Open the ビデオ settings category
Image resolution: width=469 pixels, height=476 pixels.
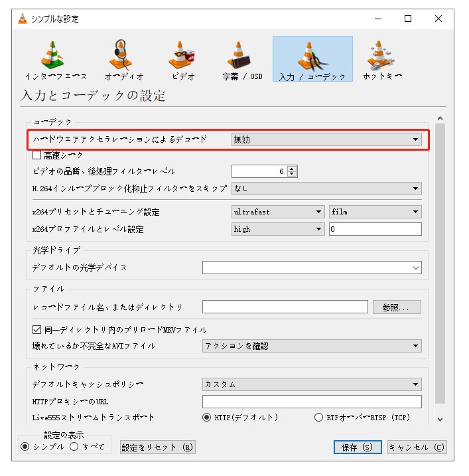coord(183,60)
